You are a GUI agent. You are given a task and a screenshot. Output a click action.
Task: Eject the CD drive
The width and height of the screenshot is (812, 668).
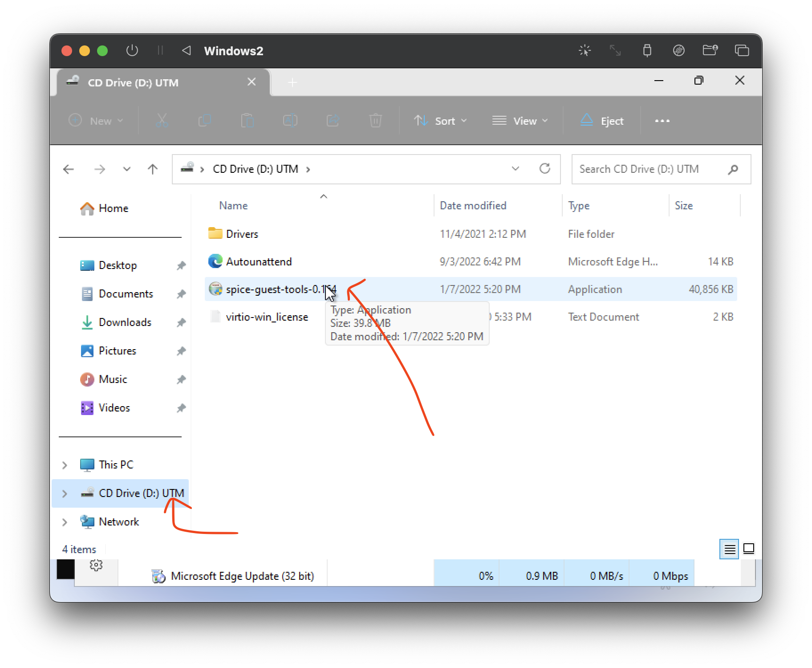pos(602,121)
